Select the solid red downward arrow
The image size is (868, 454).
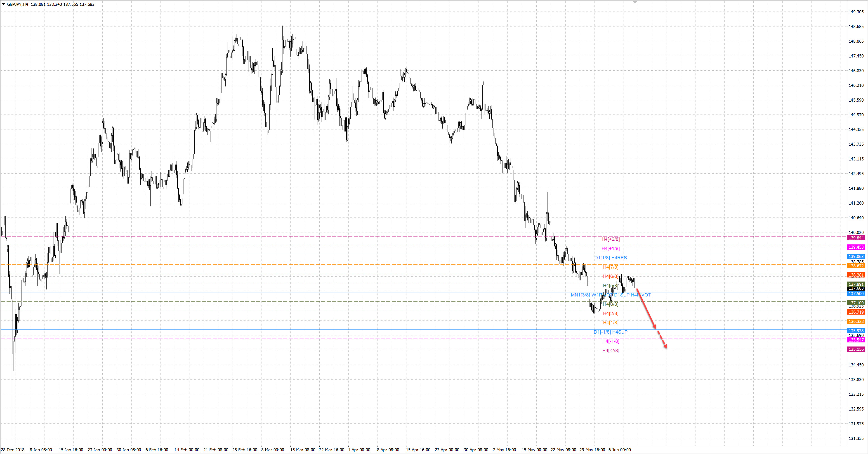[x=646, y=308]
